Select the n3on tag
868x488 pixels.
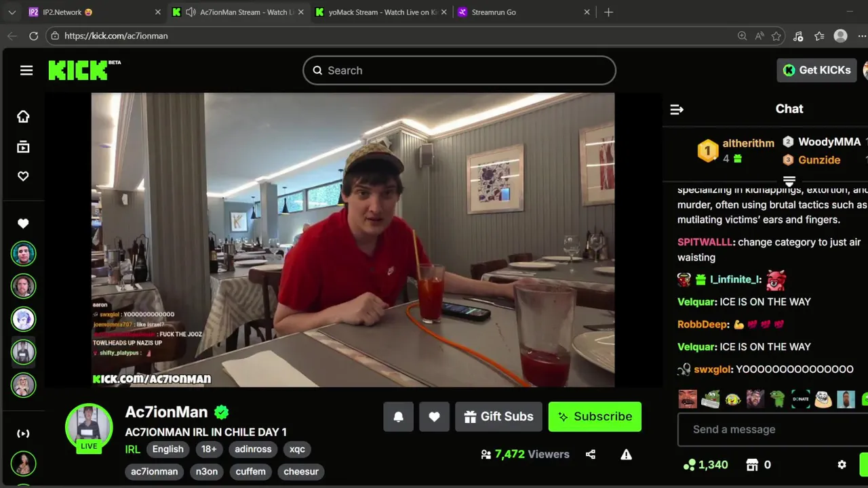click(x=207, y=472)
